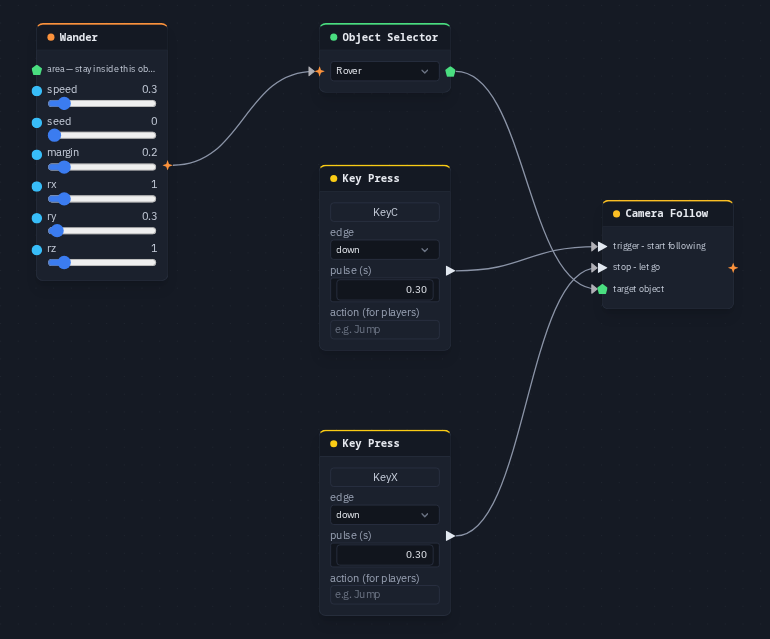Open the edge dropdown under KeyX
Image resolution: width=770 pixels, height=639 pixels.
click(385, 515)
